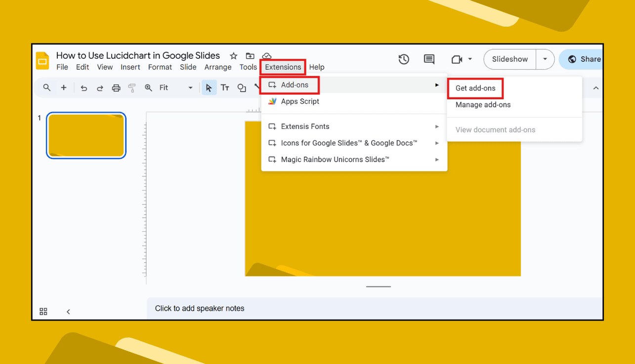Collapse the toolbar with the chevron
635x364 pixels.
pyautogui.click(x=596, y=87)
